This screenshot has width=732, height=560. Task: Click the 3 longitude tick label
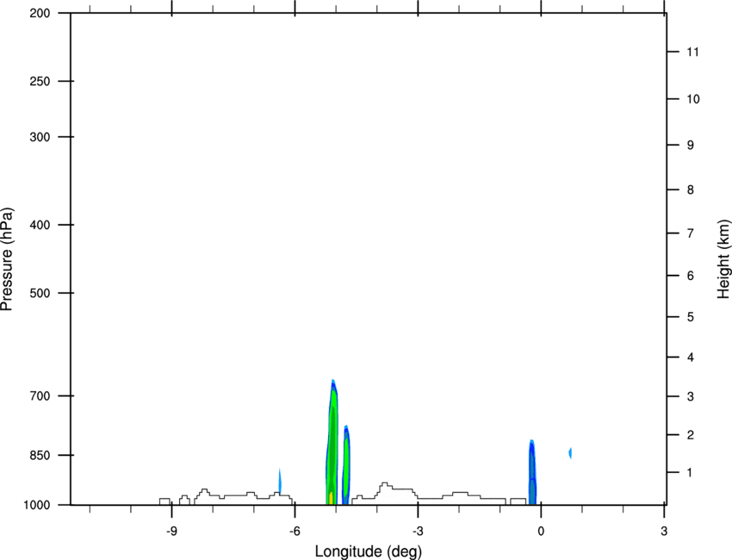(664, 531)
